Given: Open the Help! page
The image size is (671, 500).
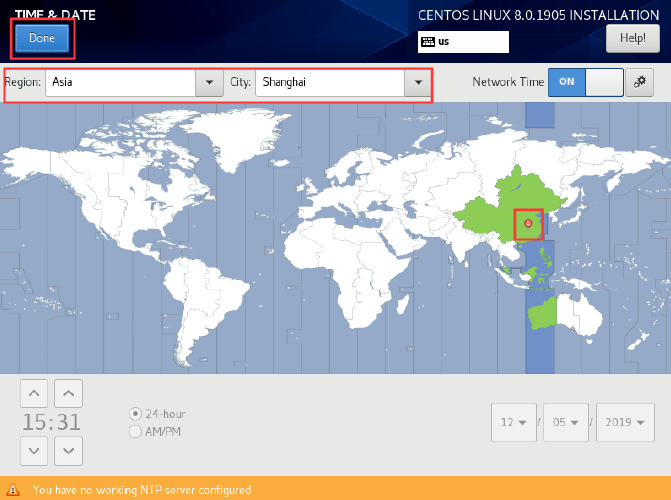Looking at the screenshot, I should tap(632, 38).
